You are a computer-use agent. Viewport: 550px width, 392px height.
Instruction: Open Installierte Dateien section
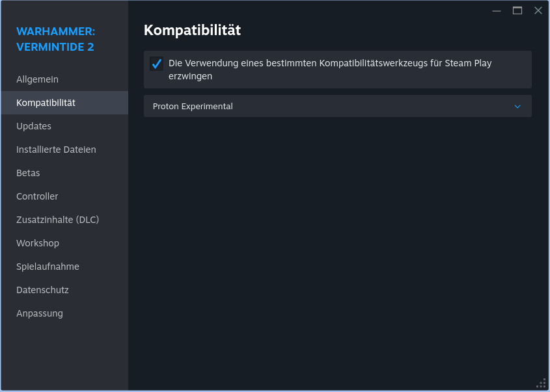click(x=56, y=150)
